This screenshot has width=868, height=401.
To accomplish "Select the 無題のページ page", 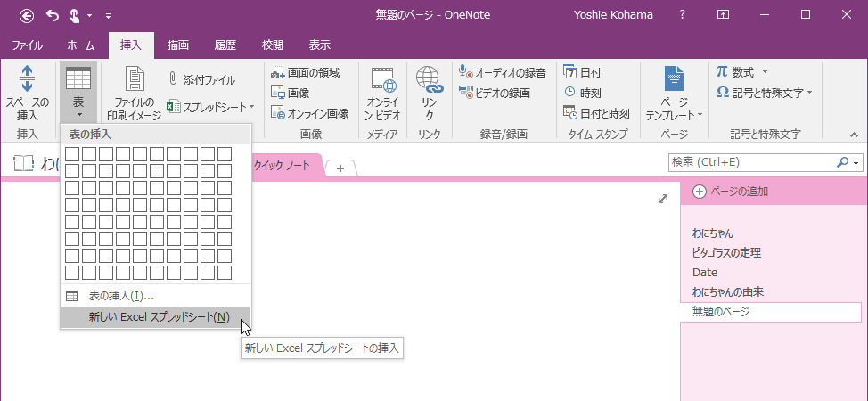I will click(771, 312).
